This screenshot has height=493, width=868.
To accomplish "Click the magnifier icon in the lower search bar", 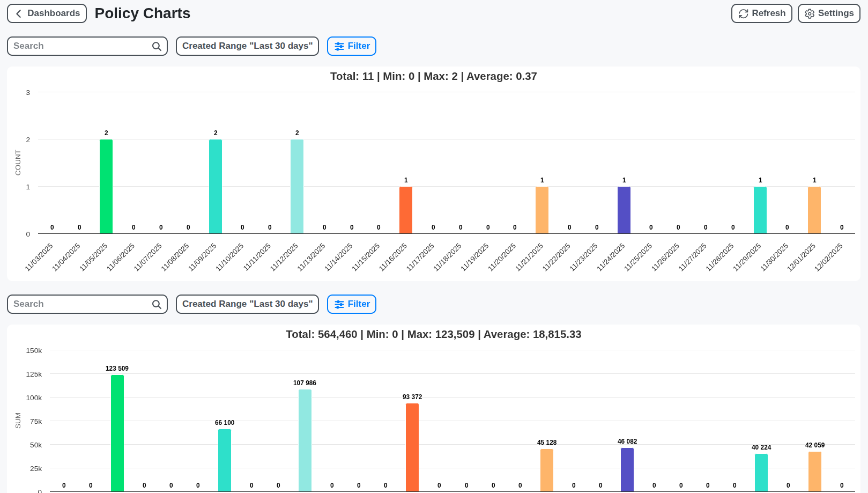I will pyautogui.click(x=156, y=304).
